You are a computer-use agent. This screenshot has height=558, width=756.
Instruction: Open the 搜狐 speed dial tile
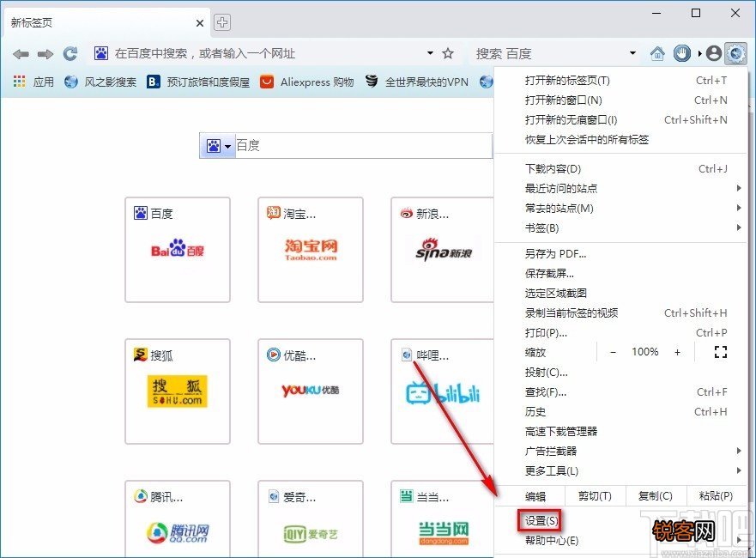point(178,391)
